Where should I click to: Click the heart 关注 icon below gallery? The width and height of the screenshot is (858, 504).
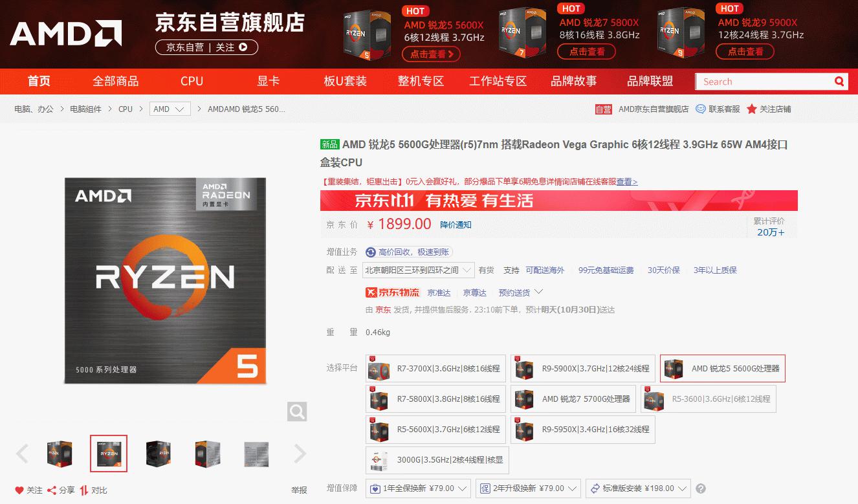[x=19, y=490]
